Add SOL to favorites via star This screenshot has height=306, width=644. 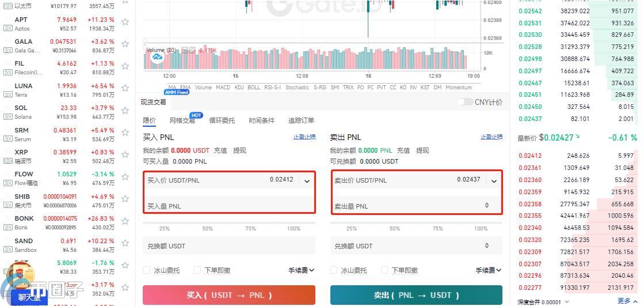coord(125,112)
